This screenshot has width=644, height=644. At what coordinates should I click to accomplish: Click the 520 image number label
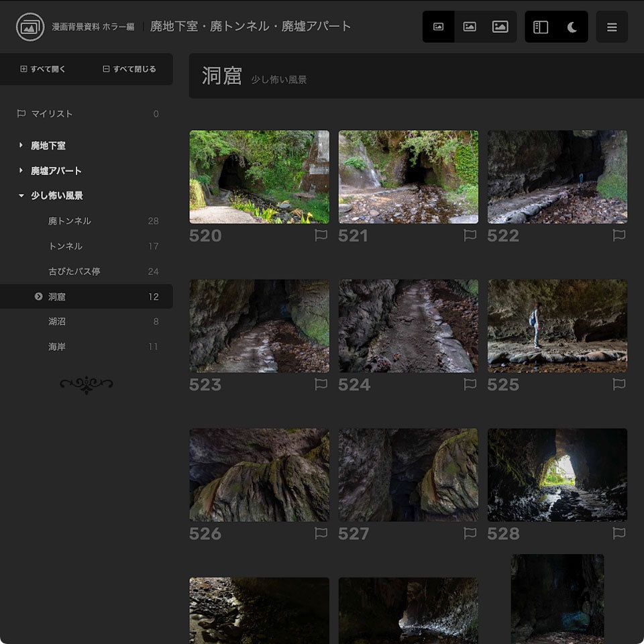(205, 235)
